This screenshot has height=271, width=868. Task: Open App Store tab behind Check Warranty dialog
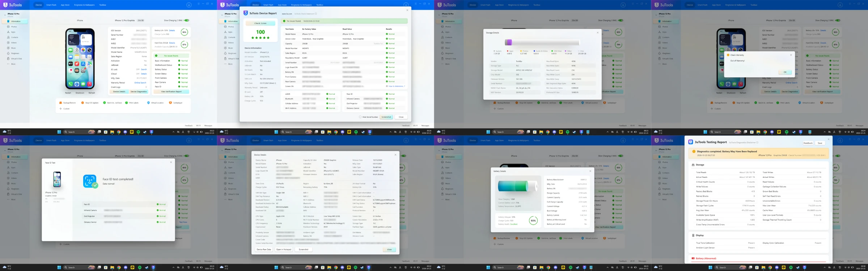point(716,5)
